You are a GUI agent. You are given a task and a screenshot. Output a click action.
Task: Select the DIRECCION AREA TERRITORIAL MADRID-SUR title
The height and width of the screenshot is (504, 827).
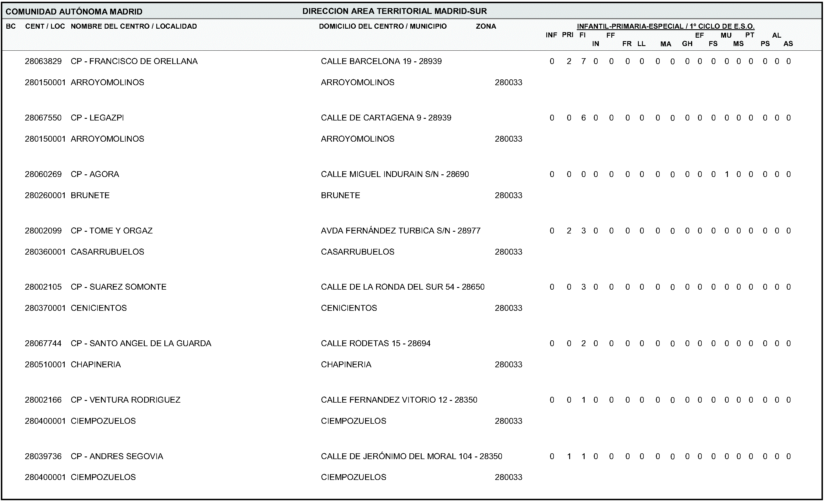(394, 11)
